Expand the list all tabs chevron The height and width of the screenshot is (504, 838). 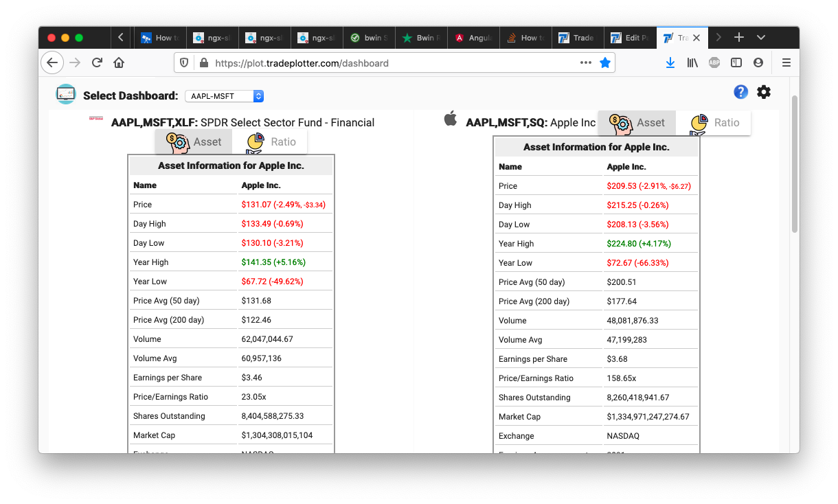[x=761, y=38]
